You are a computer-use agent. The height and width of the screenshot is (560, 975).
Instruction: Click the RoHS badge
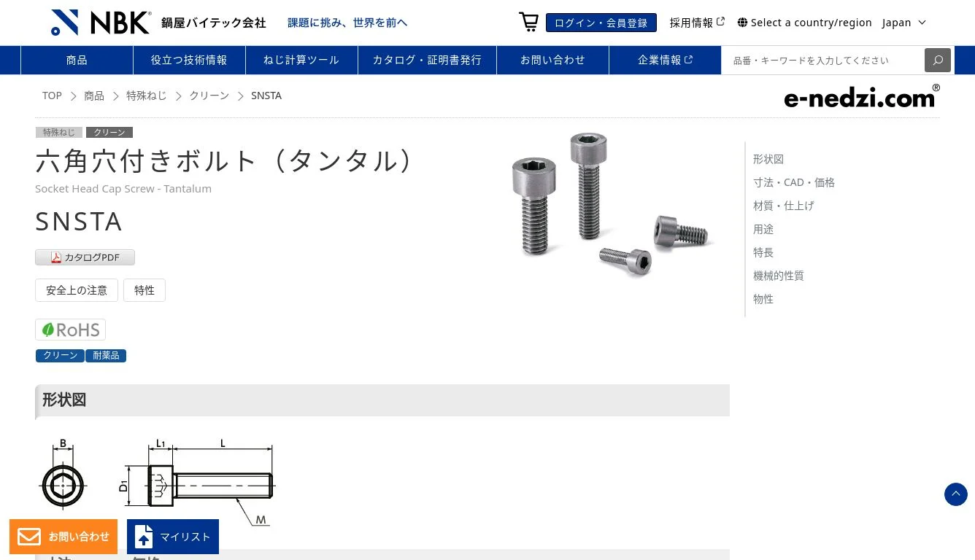pyautogui.click(x=70, y=330)
